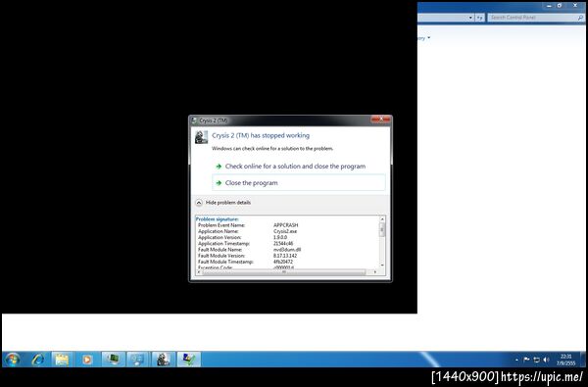Click right arrow of horizontal details scrollbar
588x387 pixels.
[375, 271]
